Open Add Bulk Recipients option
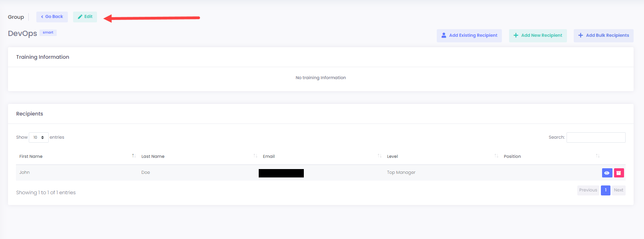Viewport: 644px width, 239px height. pos(603,36)
